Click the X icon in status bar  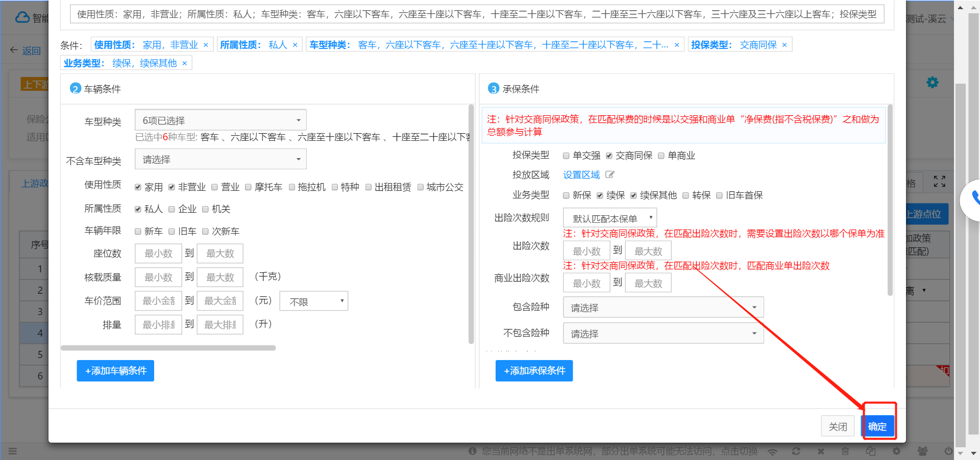coord(821,451)
